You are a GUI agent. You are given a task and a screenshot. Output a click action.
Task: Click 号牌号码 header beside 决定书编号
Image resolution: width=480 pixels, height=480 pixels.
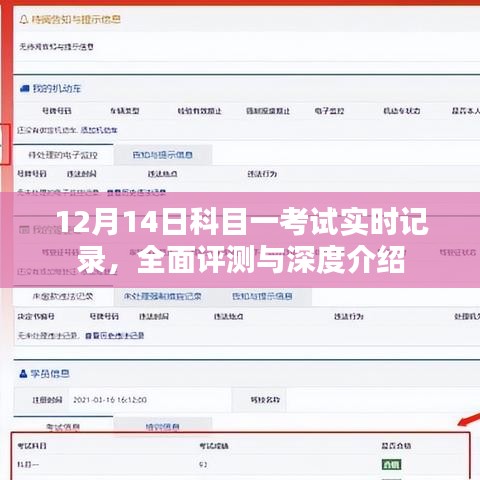click(x=104, y=316)
